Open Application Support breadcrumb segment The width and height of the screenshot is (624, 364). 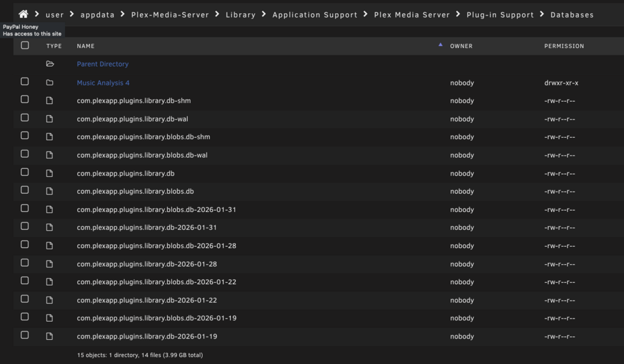(314, 15)
